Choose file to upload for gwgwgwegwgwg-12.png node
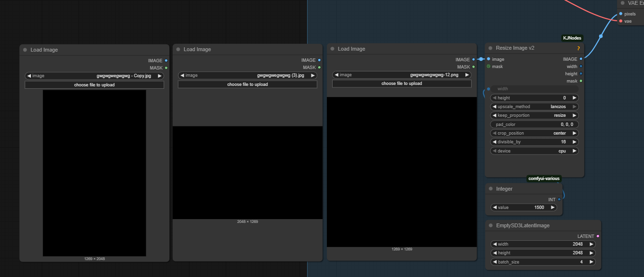Screen dimensions: 644x277 [402, 83]
